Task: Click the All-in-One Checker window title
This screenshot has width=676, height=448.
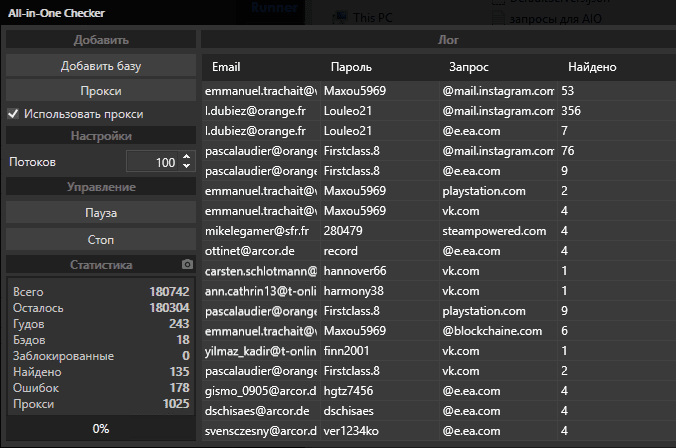Action: tap(56, 13)
